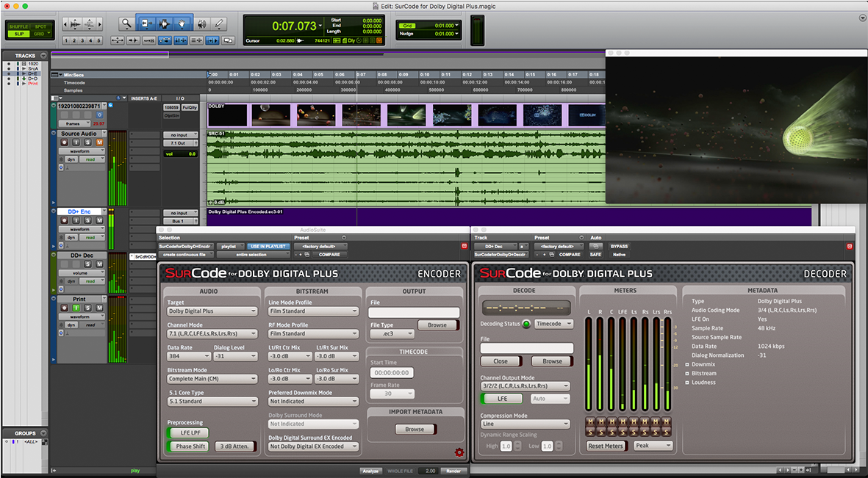The image size is (868, 478).
Task: Select the Trim tool
Action: (x=147, y=23)
